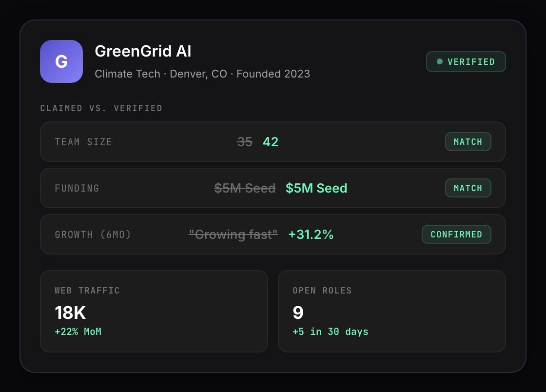Click the struck-through '$5M Seed' claimed value
Viewport: 546px width, 392px height.
point(245,188)
